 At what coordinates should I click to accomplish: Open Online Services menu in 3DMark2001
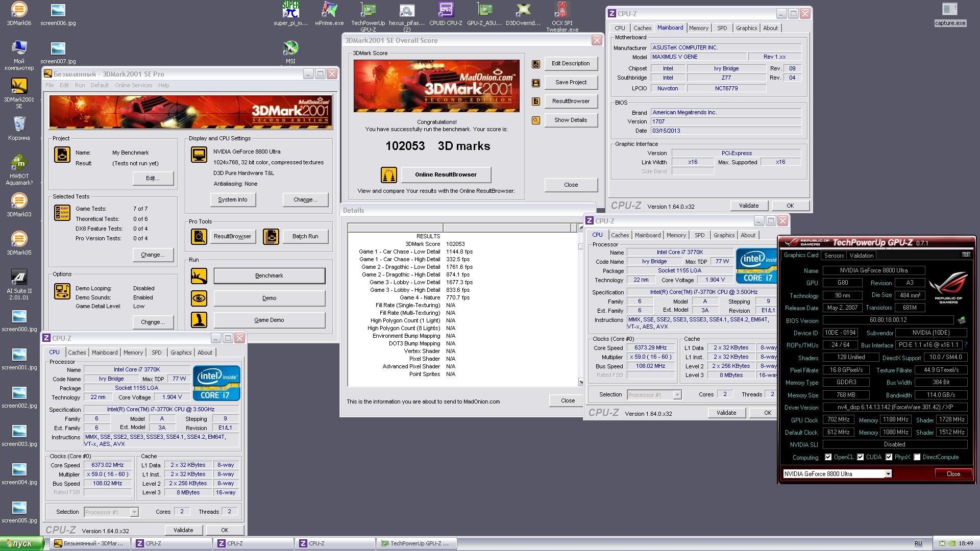(x=133, y=85)
